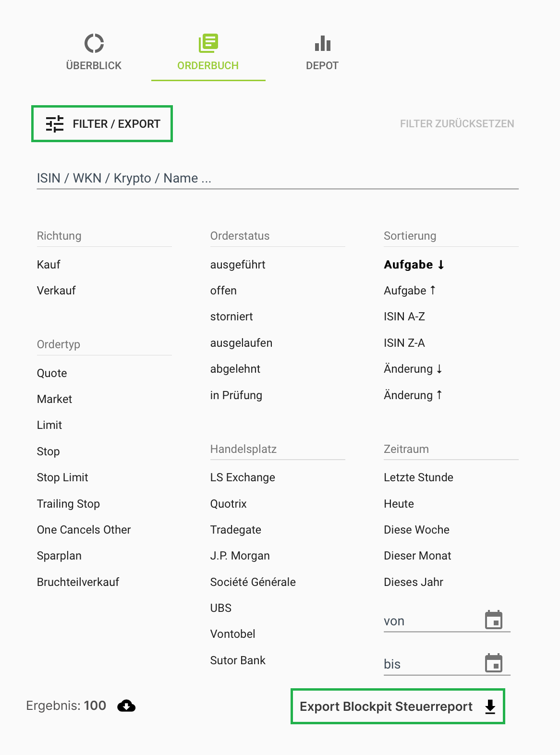The height and width of the screenshot is (755, 560).
Task: Click Export Blockpit Steuerreport button
Action: pos(386,706)
